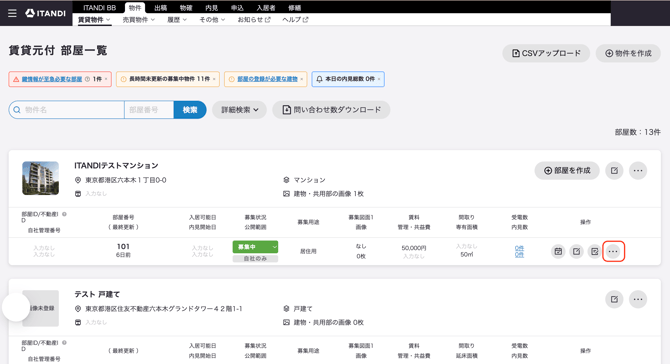The height and width of the screenshot is (364, 670).
Task: Open the calendar icon for room 101
Action: coord(558,251)
